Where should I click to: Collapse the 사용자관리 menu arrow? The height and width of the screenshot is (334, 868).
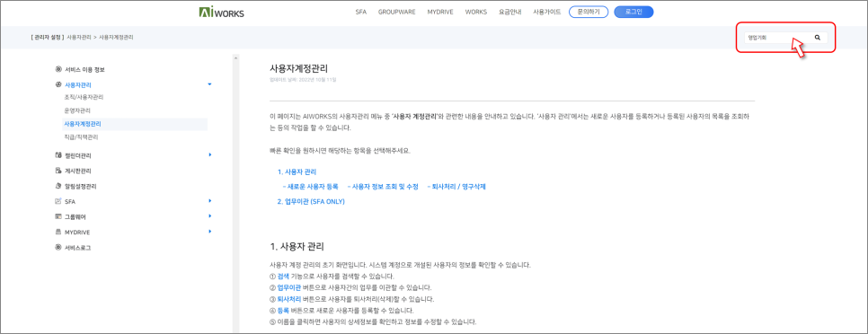pos(209,84)
